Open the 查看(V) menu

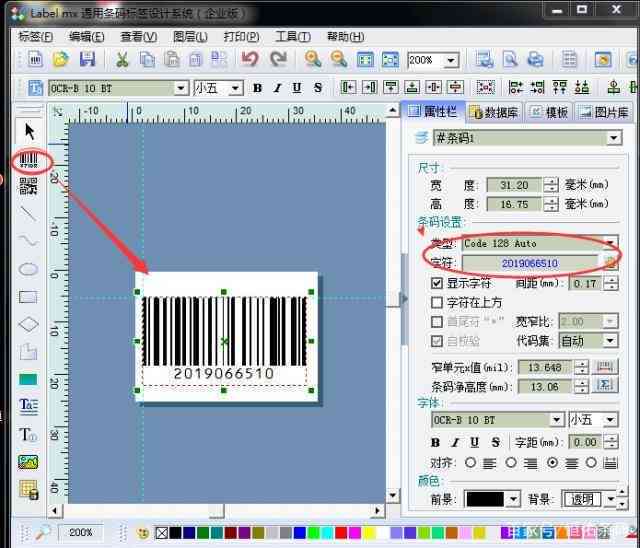point(138,37)
